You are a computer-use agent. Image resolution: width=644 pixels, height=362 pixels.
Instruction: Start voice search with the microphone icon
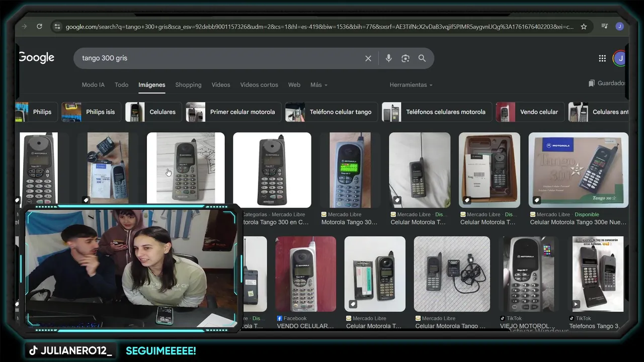click(x=388, y=58)
